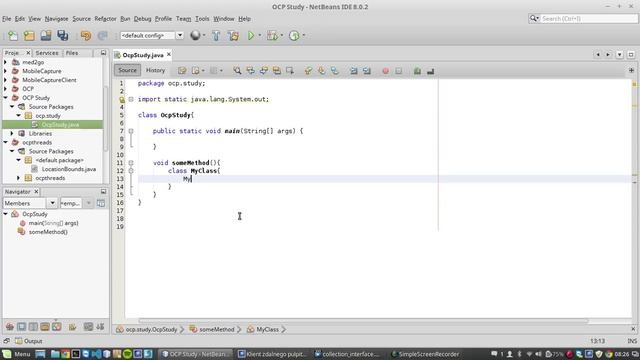
Task: Collapse the main method code fold
Action: (x=131, y=131)
